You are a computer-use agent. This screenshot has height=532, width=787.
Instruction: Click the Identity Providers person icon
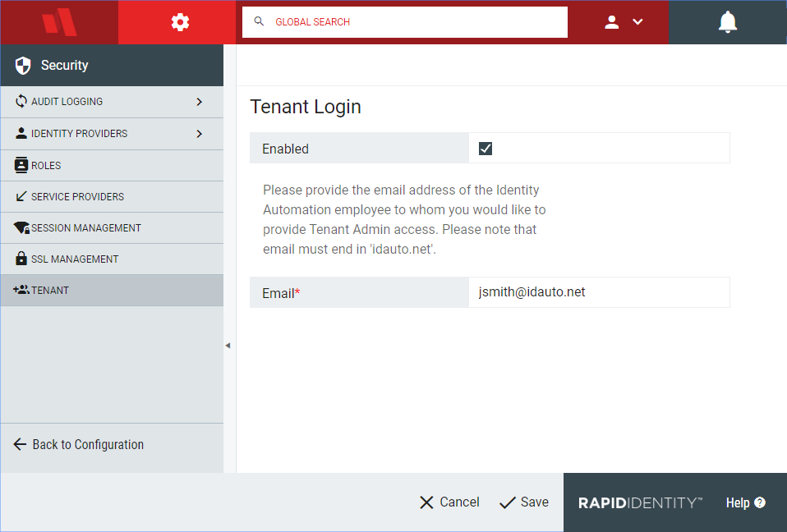point(21,133)
